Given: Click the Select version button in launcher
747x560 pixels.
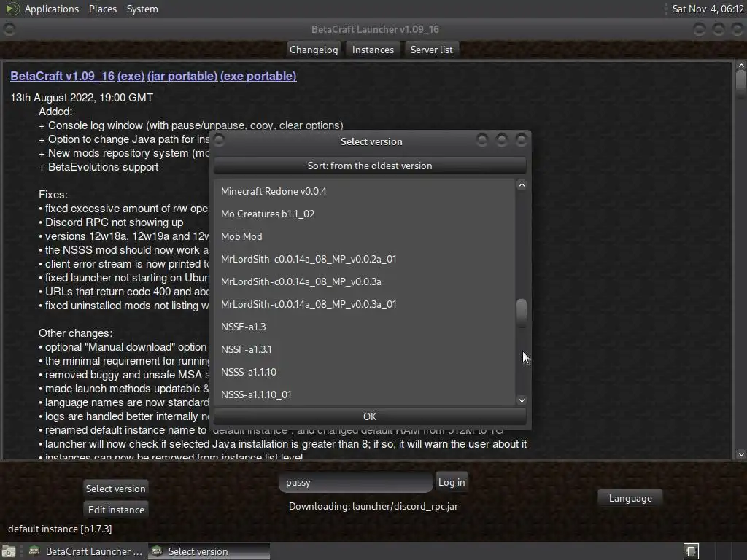Looking at the screenshot, I should pos(115,489).
